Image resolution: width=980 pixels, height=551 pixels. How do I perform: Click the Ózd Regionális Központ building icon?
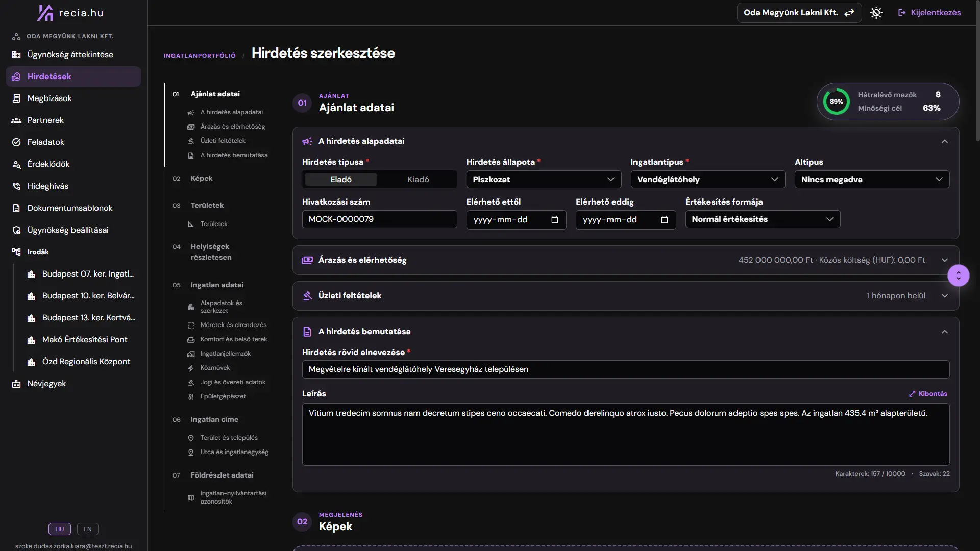[31, 362]
